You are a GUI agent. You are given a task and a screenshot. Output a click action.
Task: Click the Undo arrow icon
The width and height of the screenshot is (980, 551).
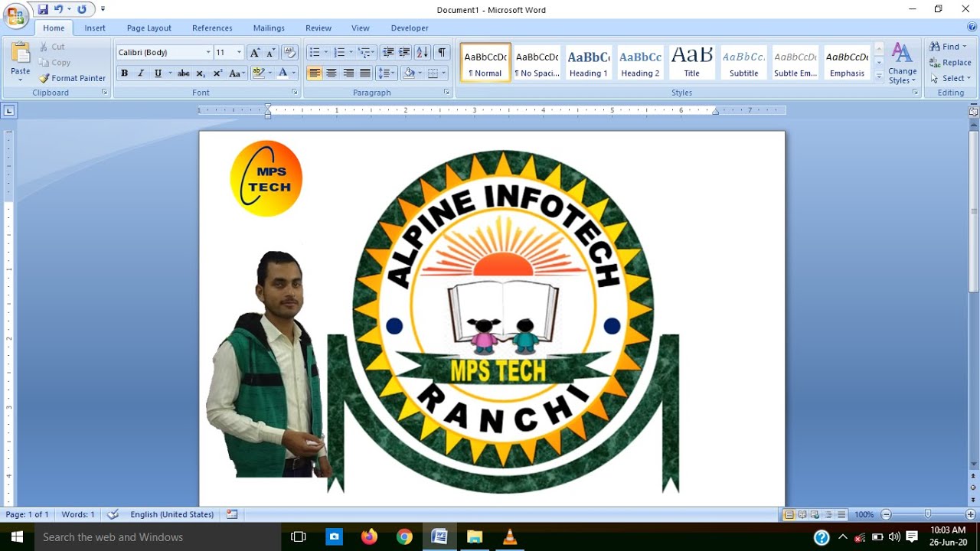pos(58,9)
